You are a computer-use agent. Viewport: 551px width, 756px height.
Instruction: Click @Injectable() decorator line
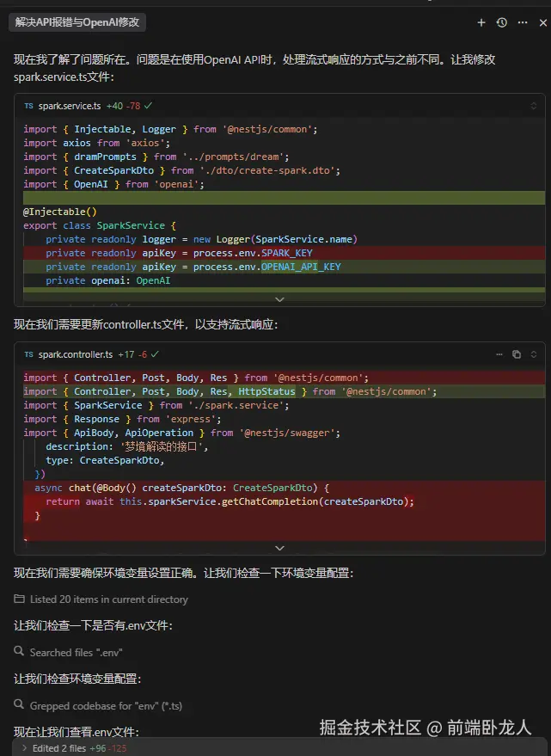pos(60,212)
